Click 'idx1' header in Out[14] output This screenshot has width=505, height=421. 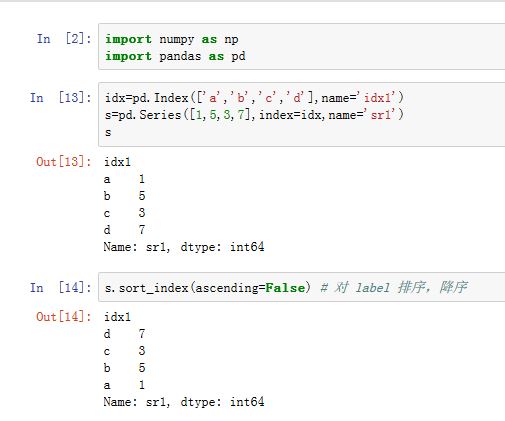[x=117, y=317]
